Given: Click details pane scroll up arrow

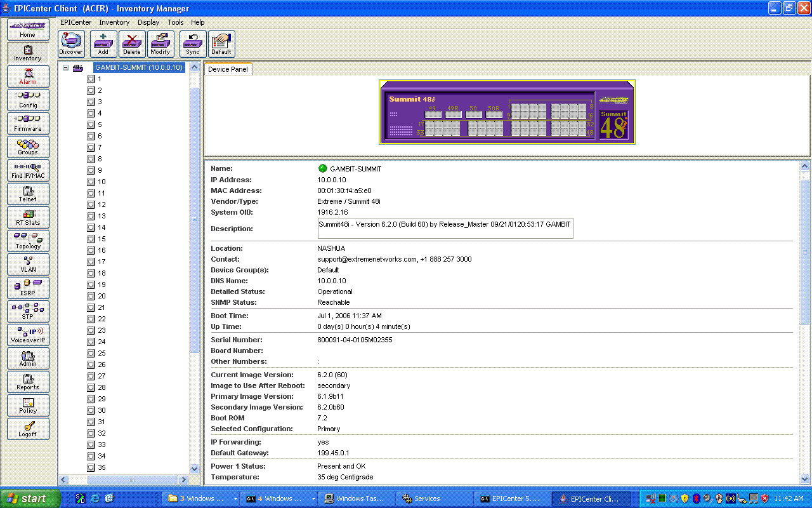Looking at the screenshot, I should 805,166.
